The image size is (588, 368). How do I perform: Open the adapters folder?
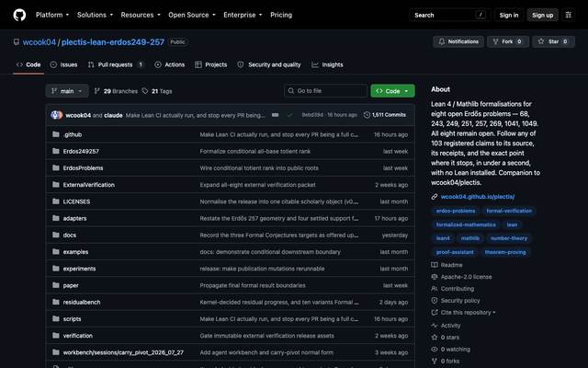pos(74,218)
